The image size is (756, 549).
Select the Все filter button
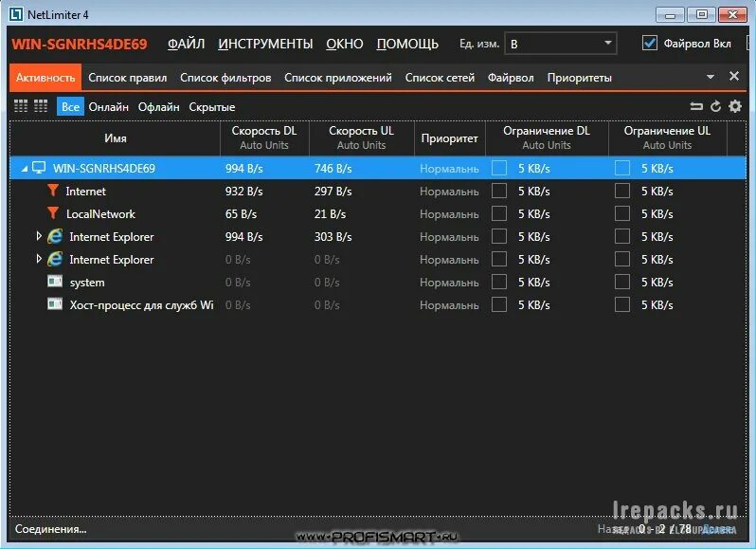[70, 106]
